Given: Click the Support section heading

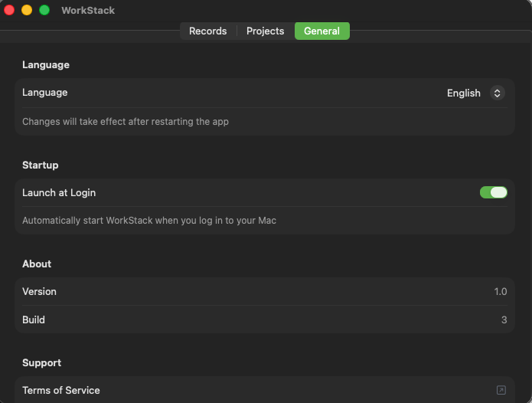Looking at the screenshot, I should [42, 362].
